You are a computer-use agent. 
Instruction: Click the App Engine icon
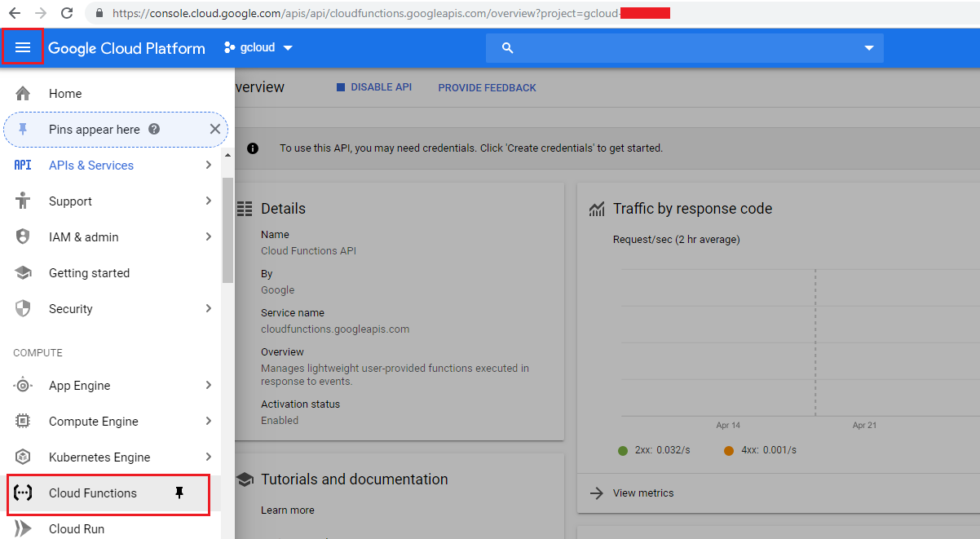click(23, 385)
